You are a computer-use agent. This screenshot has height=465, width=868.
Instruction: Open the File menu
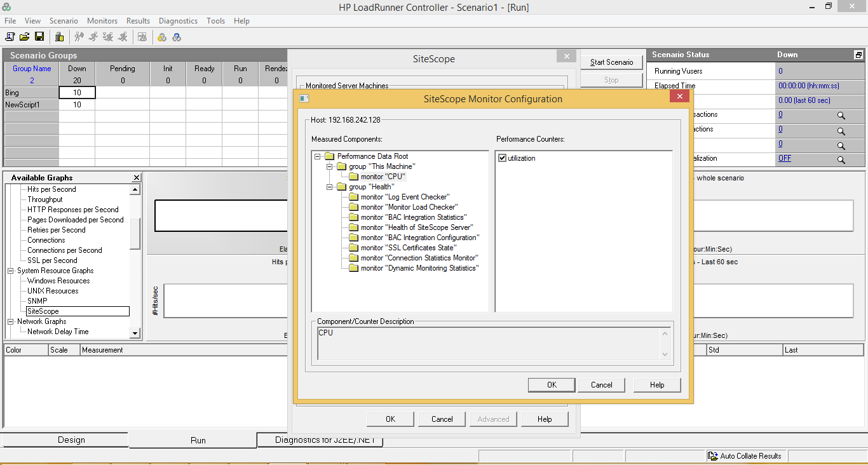[x=10, y=21]
